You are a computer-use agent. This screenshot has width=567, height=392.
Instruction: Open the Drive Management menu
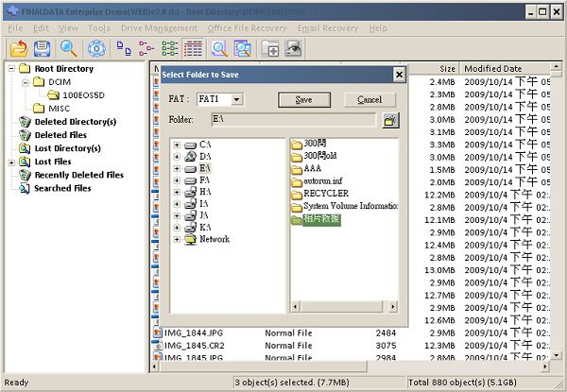tap(158, 28)
